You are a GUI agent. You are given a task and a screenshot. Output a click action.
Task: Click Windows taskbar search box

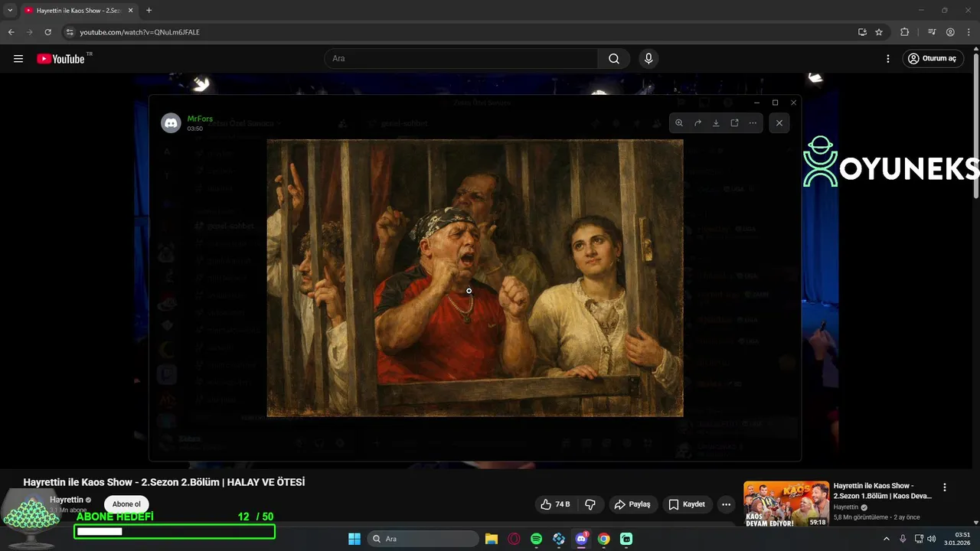click(423, 539)
